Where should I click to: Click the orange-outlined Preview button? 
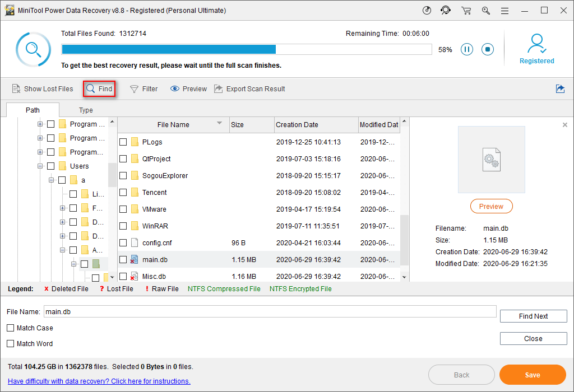(491, 206)
